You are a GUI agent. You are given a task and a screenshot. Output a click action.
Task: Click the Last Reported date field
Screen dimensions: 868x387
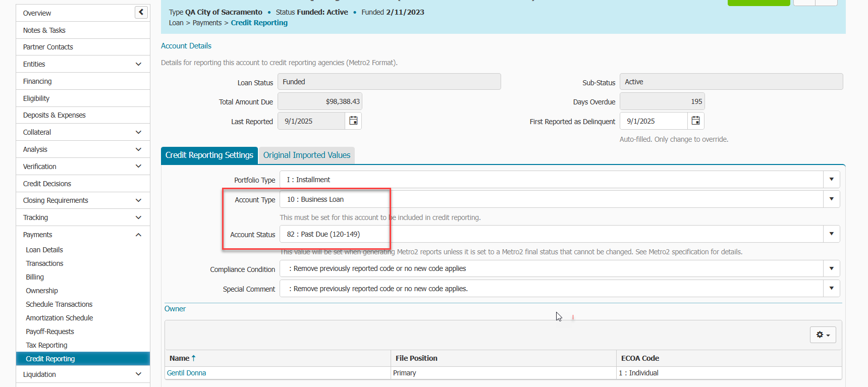pyautogui.click(x=311, y=121)
